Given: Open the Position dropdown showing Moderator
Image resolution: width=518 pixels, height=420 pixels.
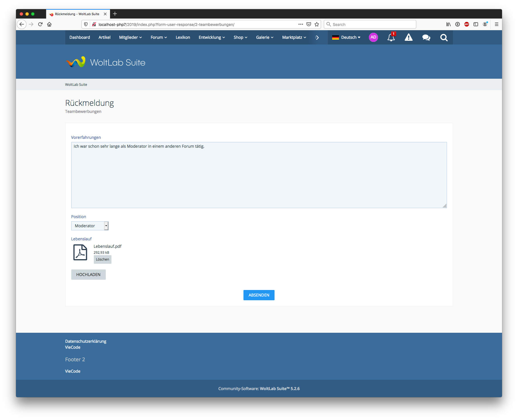Looking at the screenshot, I should click(90, 226).
